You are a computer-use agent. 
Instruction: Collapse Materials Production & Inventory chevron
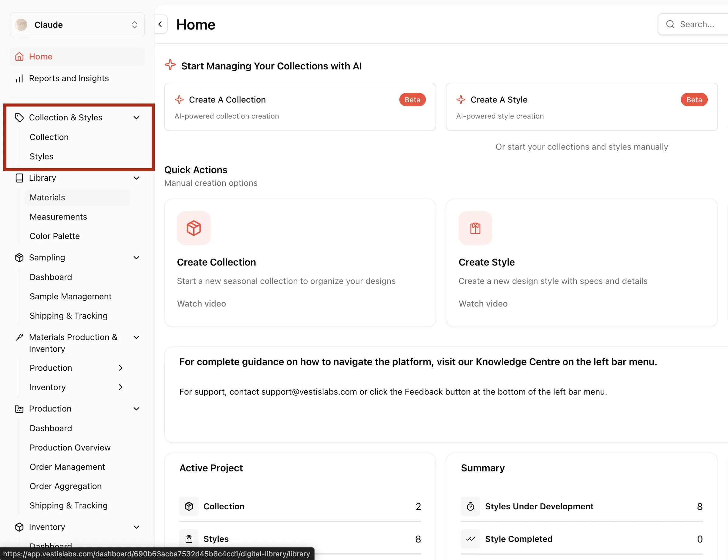tap(136, 337)
